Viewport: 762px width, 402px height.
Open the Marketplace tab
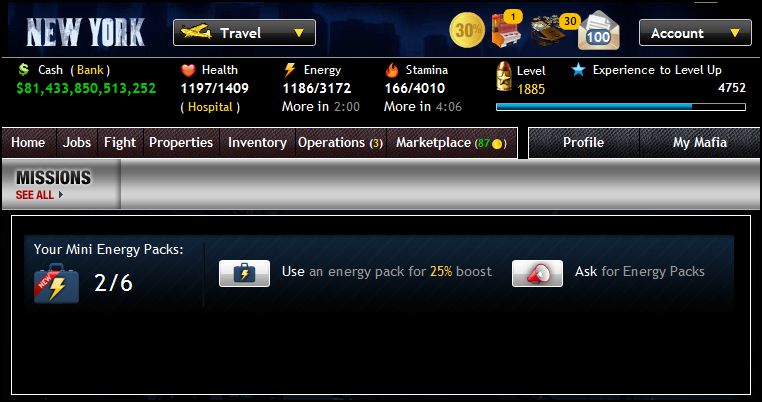click(451, 142)
